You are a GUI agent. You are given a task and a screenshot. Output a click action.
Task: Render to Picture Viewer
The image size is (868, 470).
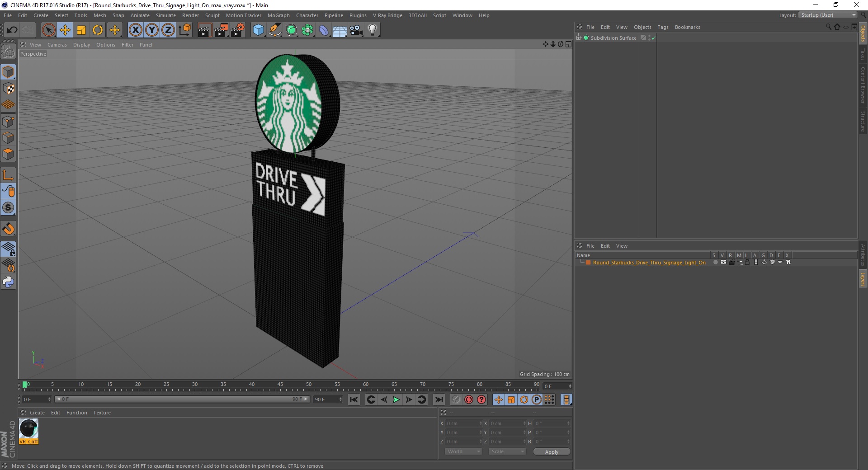coord(221,30)
